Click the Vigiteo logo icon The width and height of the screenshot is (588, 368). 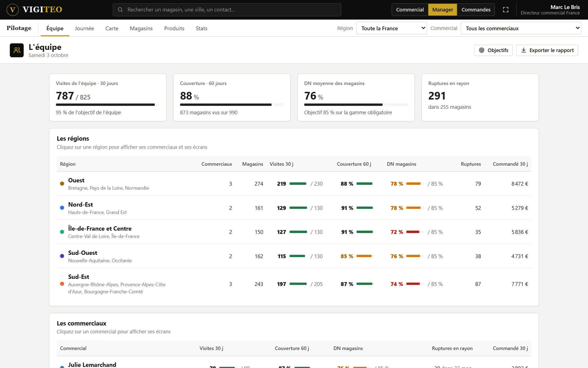(13, 10)
